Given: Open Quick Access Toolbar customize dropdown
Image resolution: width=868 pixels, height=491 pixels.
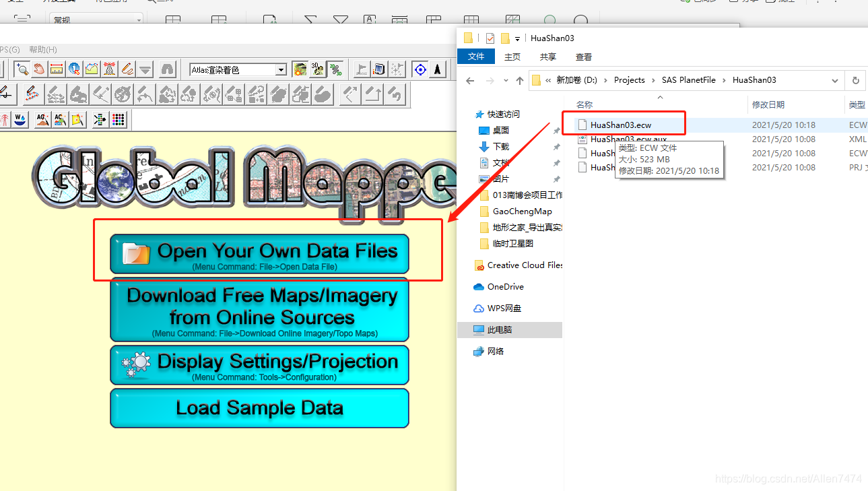Looking at the screenshot, I should tap(517, 38).
